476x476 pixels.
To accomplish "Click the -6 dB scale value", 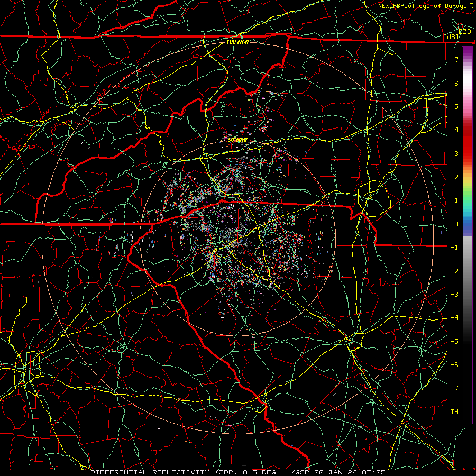I will click(454, 365).
